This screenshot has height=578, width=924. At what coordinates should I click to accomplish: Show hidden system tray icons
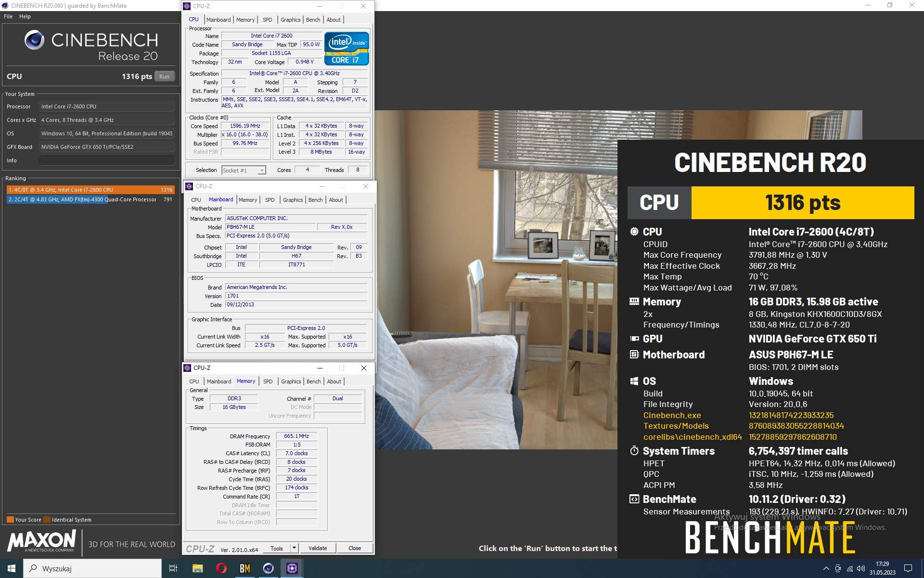coord(826,568)
